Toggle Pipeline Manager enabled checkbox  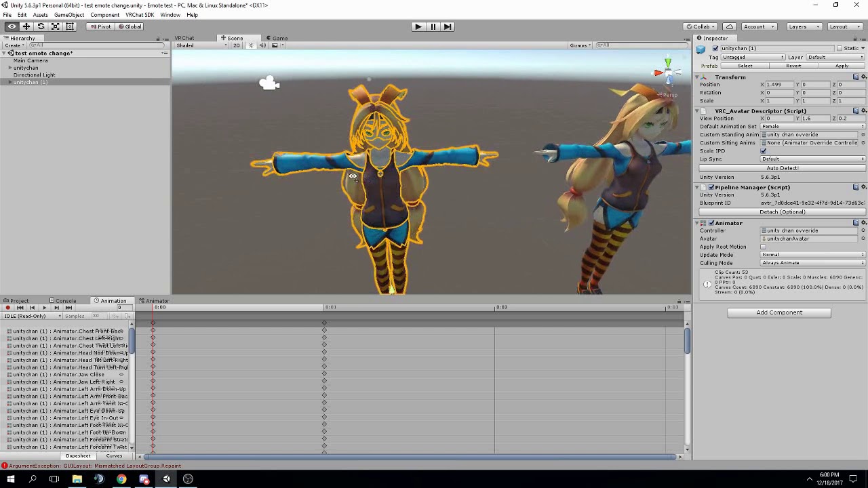[711, 187]
